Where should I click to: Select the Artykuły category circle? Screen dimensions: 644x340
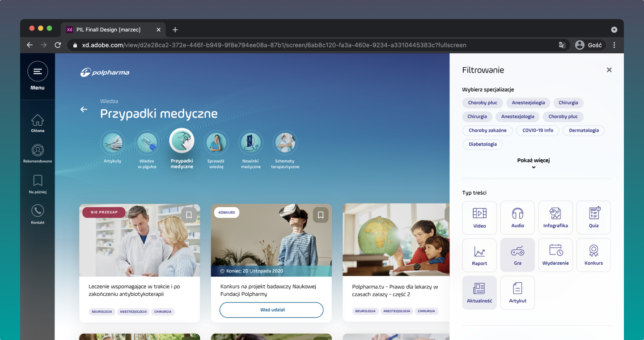point(112,143)
